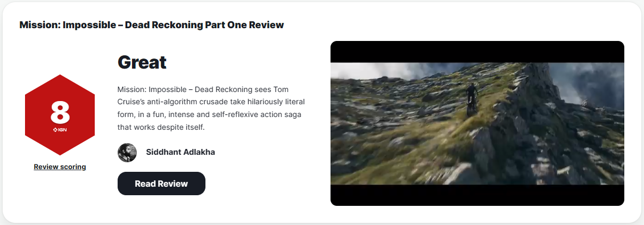Click the bottom black letterbox bar

(477, 195)
